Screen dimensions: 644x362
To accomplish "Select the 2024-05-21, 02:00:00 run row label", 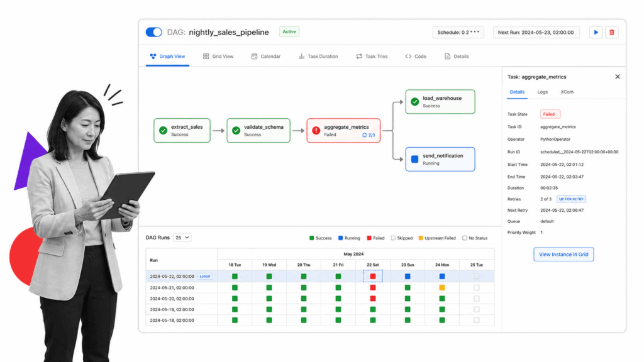I will pos(172,288).
